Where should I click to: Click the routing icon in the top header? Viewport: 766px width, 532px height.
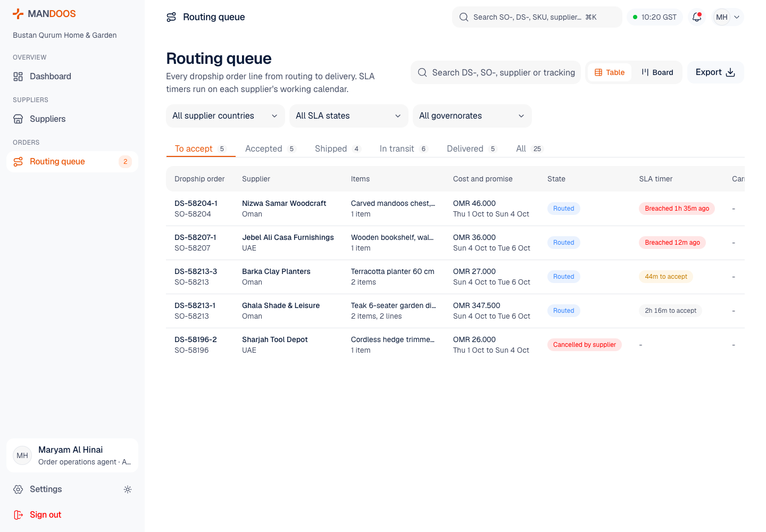click(171, 17)
